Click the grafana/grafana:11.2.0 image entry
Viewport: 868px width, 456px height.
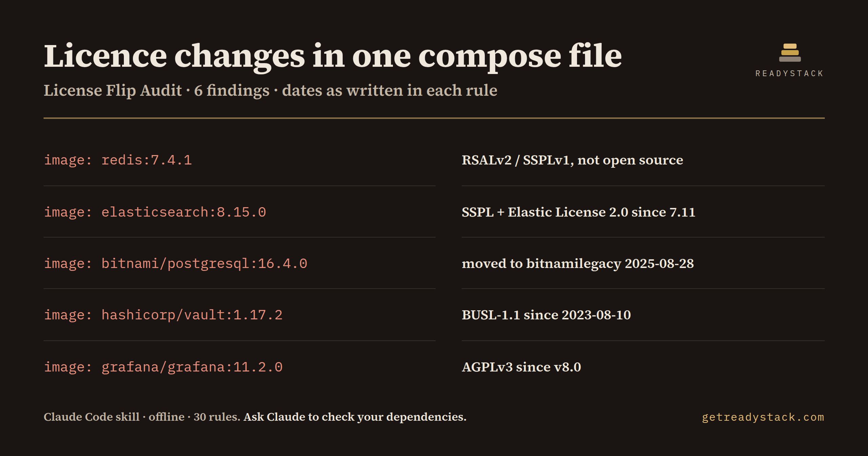pyautogui.click(x=163, y=367)
